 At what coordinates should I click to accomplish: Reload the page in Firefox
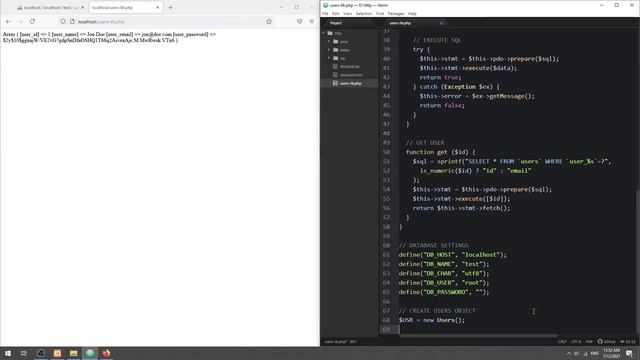tap(32, 21)
